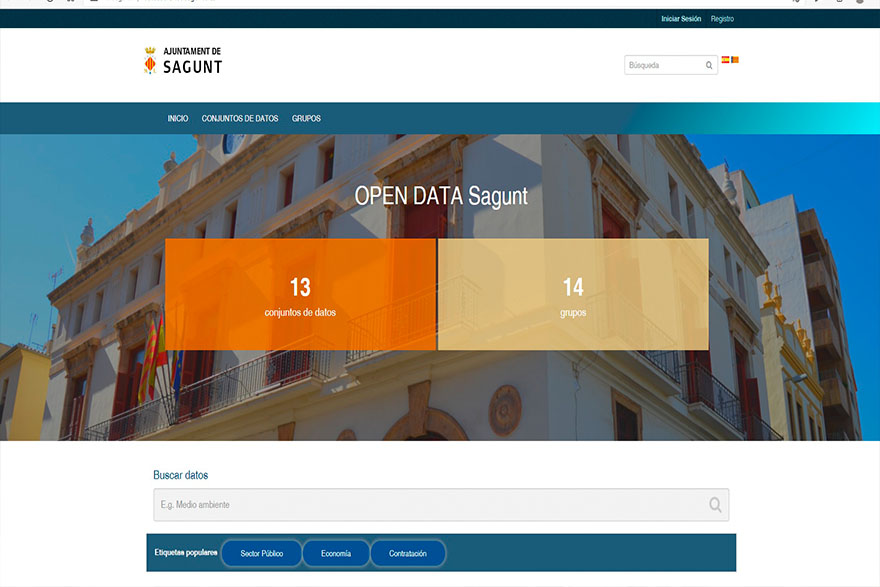The image size is (880, 587).
Task: Click the orange 13 conjuntos de datos tile
Action: click(x=300, y=295)
